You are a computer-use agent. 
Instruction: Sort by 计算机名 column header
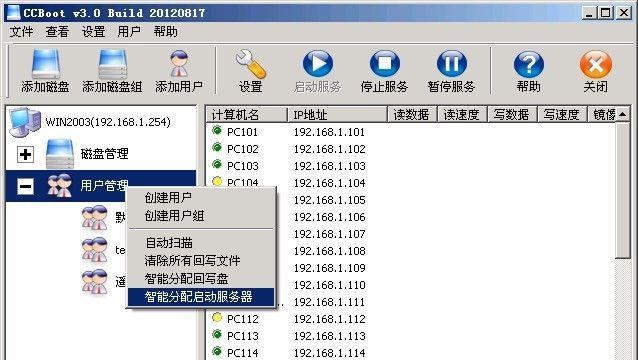tap(247, 115)
